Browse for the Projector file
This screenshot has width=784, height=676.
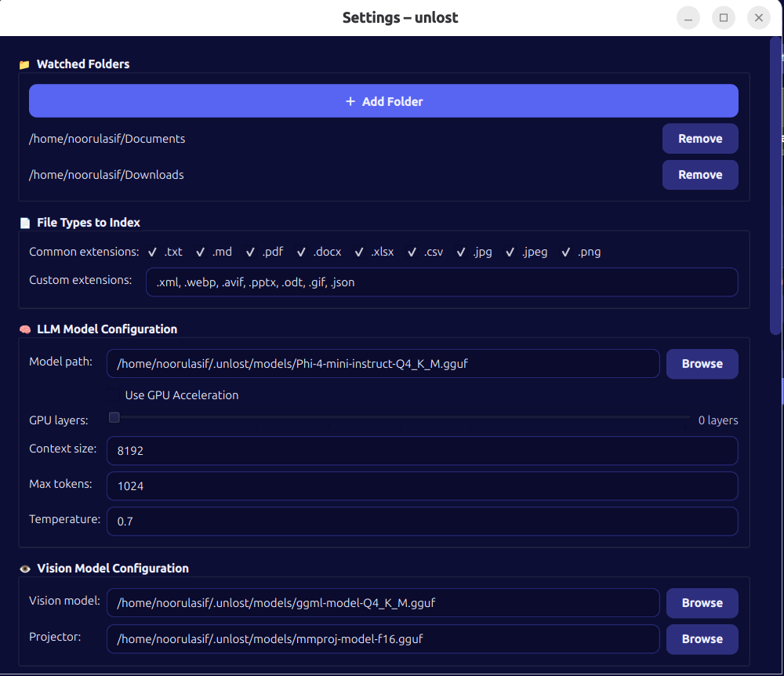click(702, 639)
